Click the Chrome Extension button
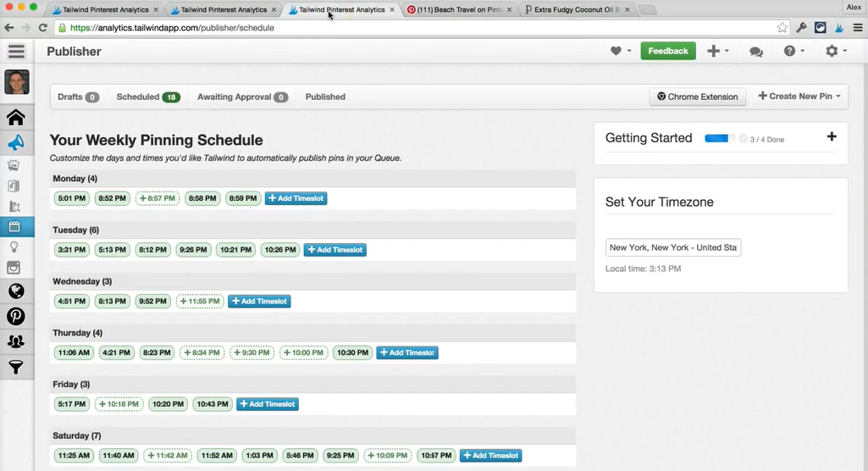The image size is (868, 471). [698, 97]
